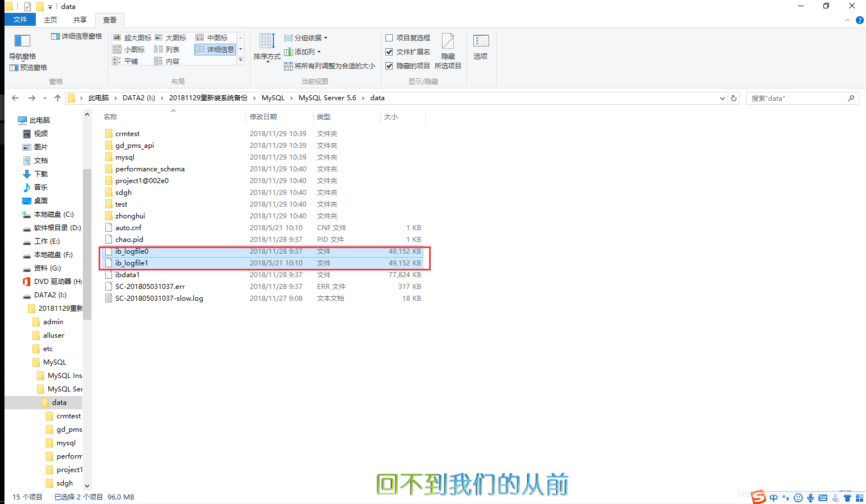
Task: Navigate up to parent folder with up arrow
Action: click(x=58, y=97)
